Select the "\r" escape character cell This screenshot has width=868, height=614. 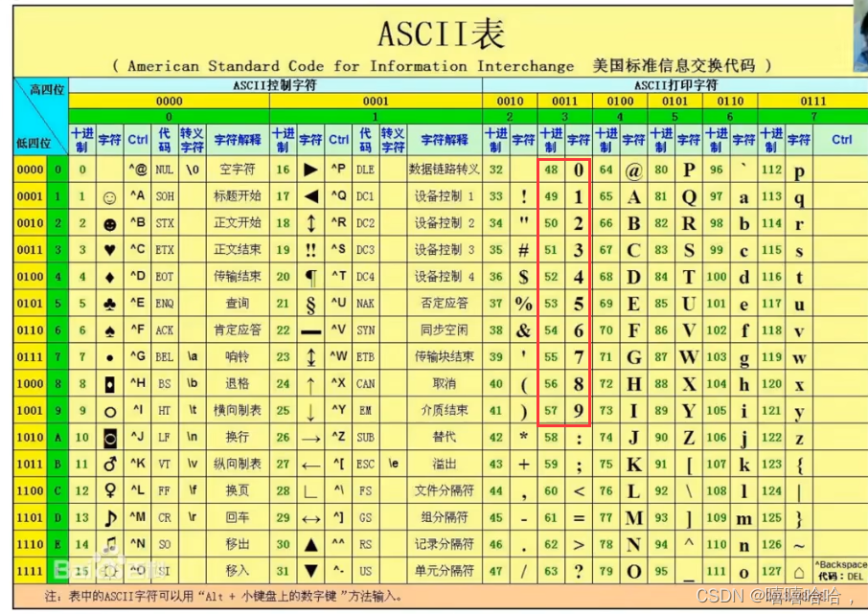[192, 517]
